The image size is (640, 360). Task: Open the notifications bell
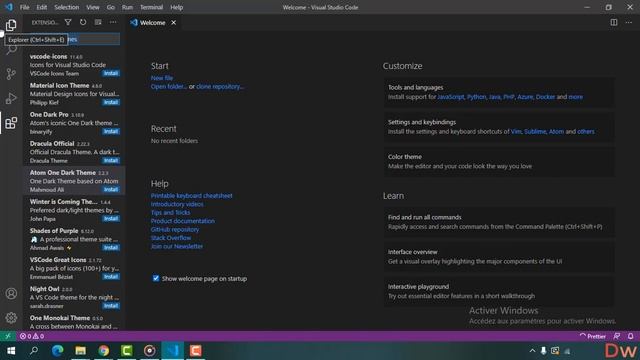[x=631, y=336]
